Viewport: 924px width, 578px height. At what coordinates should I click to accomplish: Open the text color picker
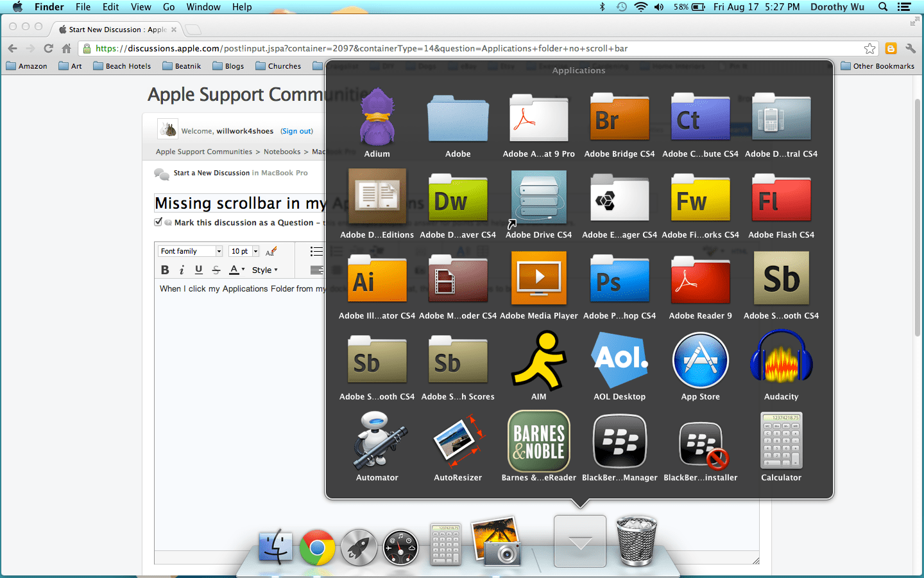pos(235,270)
